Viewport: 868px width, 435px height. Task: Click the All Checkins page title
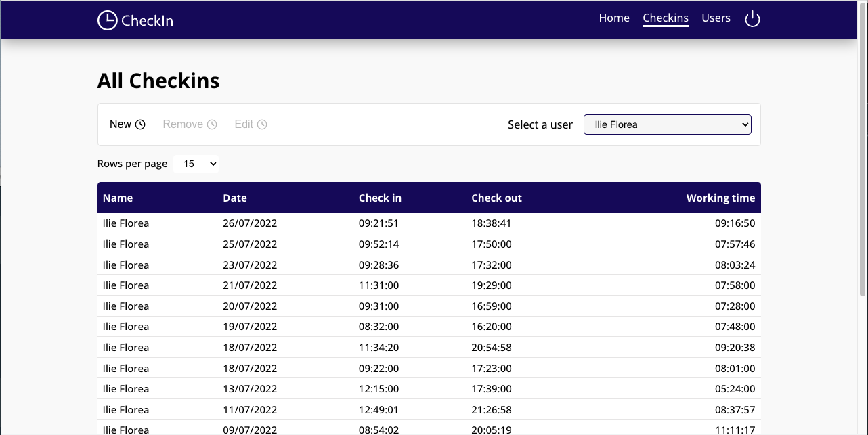[158, 81]
